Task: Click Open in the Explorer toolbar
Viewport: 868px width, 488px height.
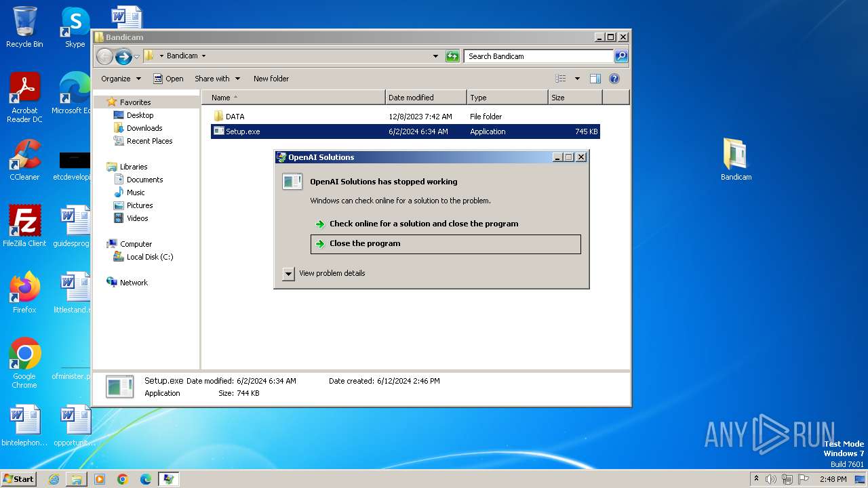Action: pyautogui.click(x=168, y=79)
